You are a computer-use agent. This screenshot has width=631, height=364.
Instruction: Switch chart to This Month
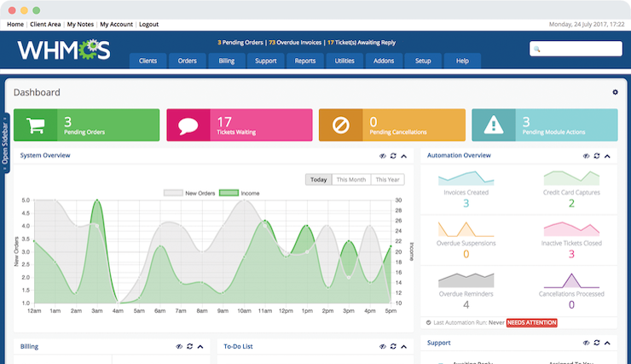pyautogui.click(x=351, y=180)
